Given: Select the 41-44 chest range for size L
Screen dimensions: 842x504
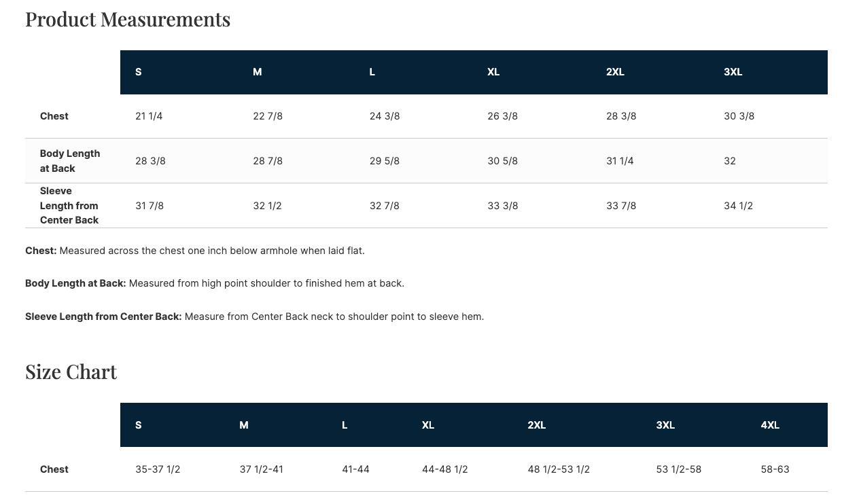Looking at the screenshot, I should (x=355, y=469).
